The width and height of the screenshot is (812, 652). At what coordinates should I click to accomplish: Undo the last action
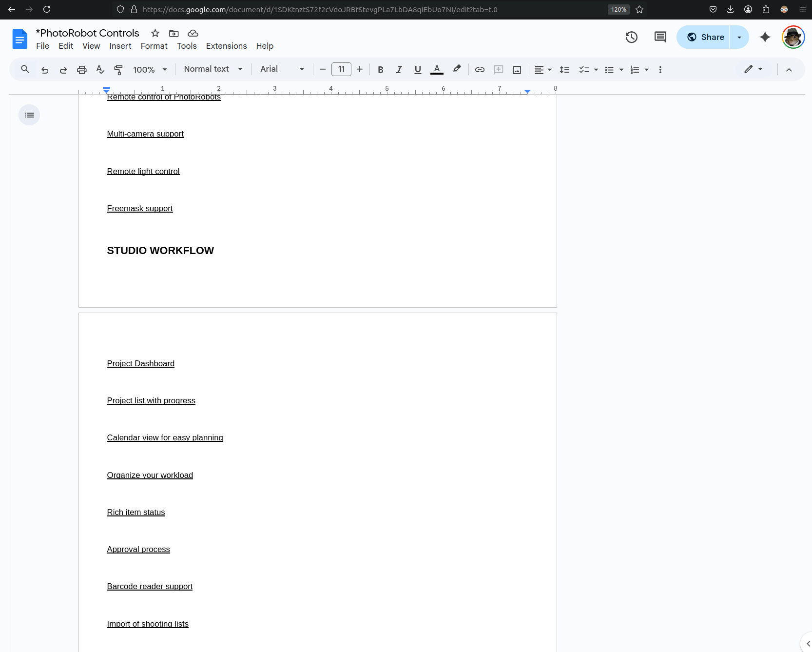coord(45,70)
